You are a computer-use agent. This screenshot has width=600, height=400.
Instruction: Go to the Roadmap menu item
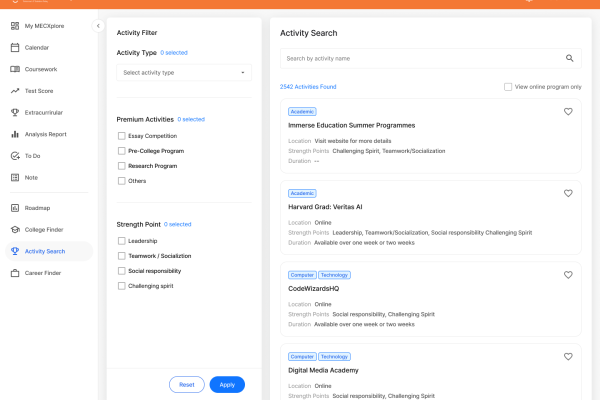coord(38,208)
